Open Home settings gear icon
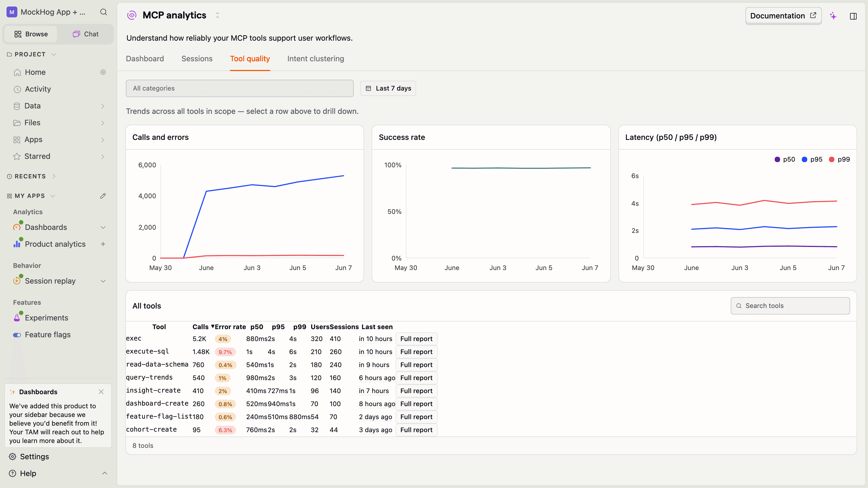The width and height of the screenshot is (868, 488). click(x=103, y=72)
